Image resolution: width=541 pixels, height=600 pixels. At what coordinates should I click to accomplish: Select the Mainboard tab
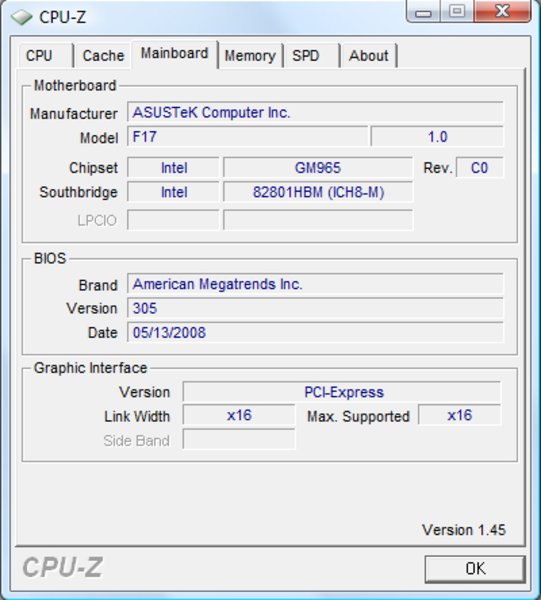[174, 54]
